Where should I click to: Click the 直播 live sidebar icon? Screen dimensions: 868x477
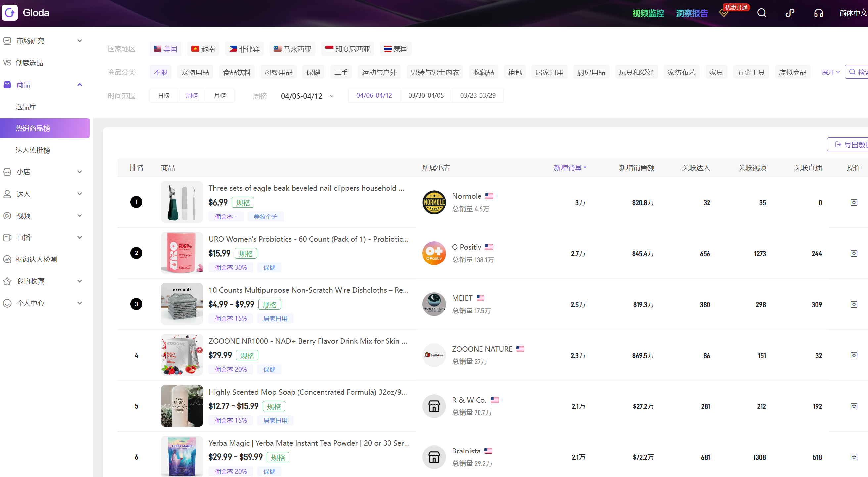pyautogui.click(x=7, y=237)
